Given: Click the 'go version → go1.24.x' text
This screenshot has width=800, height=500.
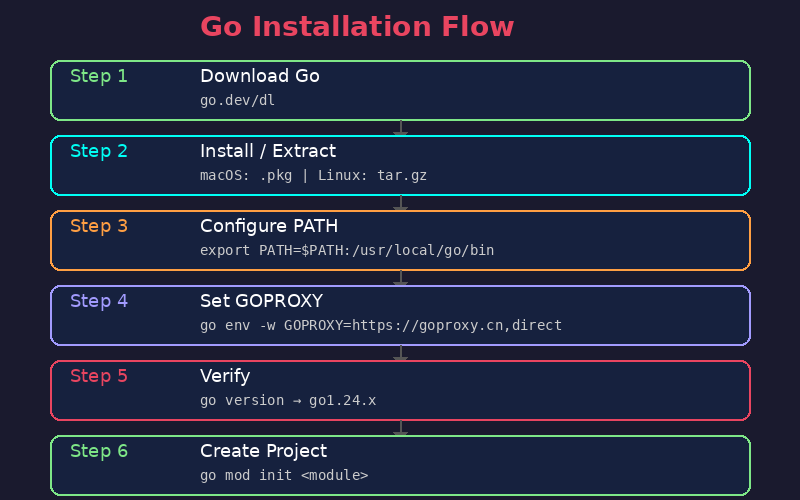Looking at the screenshot, I should point(288,401).
